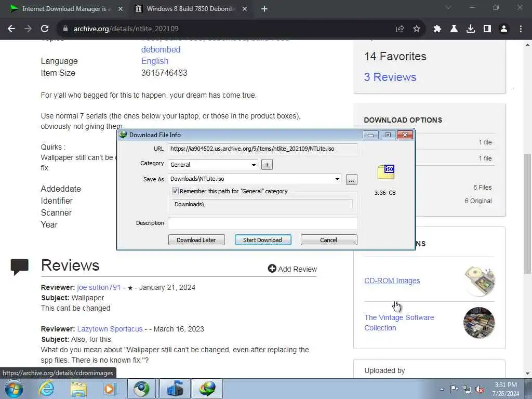The height and width of the screenshot is (399, 532).
Task: Close the Internet Download Manager tab
Action: (x=121, y=9)
